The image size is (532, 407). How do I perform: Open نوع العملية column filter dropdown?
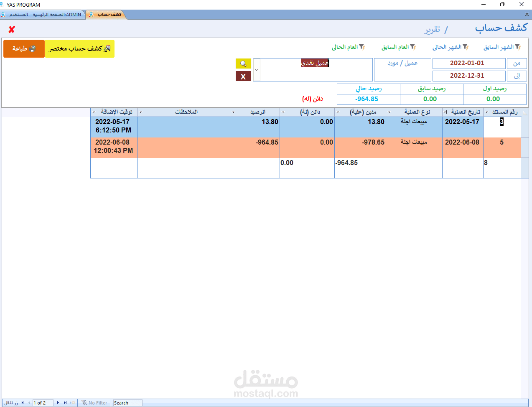pos(389,112)
